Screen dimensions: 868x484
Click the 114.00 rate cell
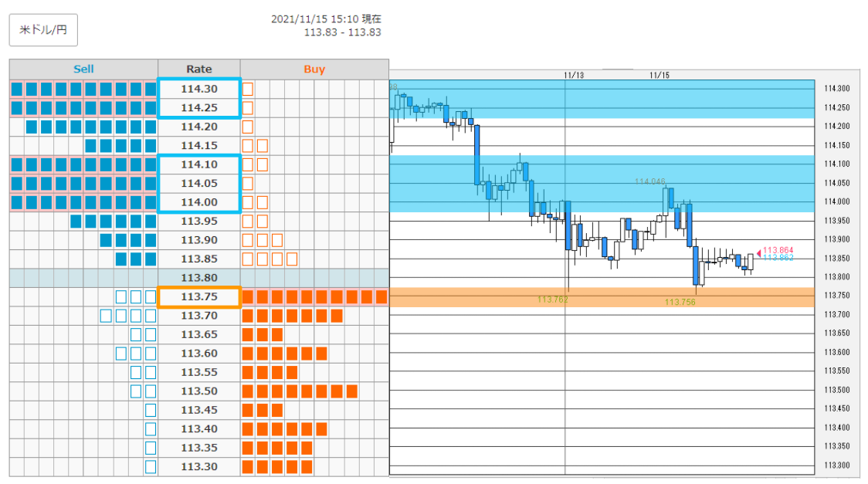pyautogui.click(x=199, y=202)
